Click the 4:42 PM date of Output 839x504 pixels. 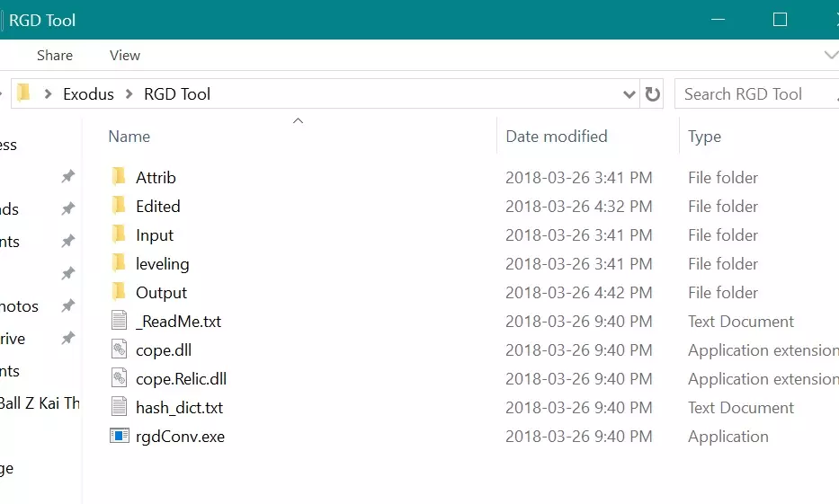tap(579, 293)
